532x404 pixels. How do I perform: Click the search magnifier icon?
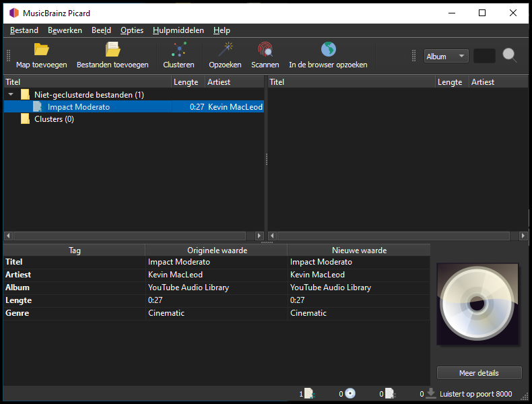coord(510,55)
